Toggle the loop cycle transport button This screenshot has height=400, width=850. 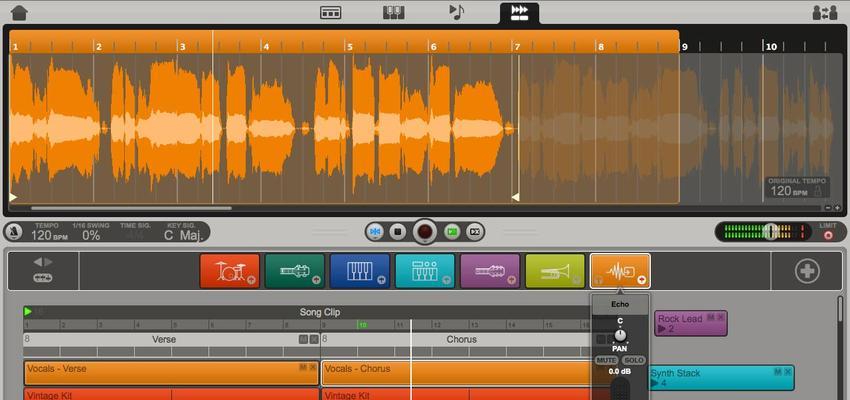click(x=475, y=232)
